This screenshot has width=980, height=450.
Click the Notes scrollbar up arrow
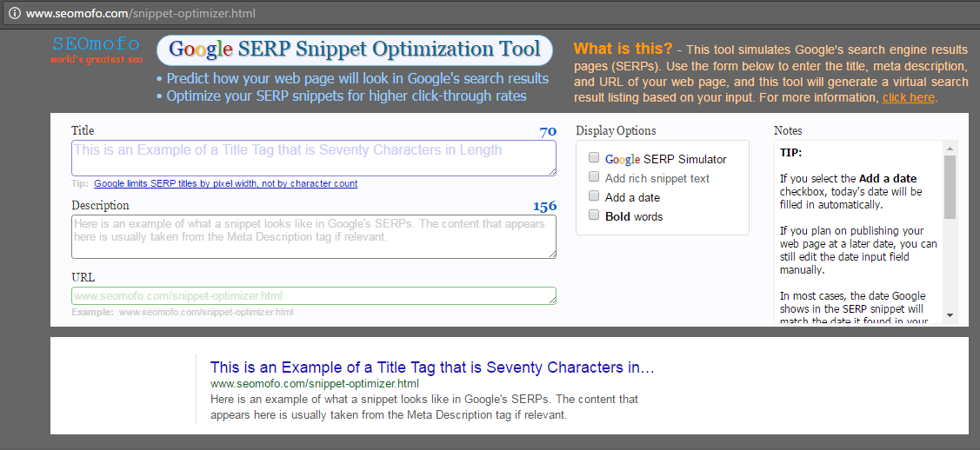click(x=950, y=149)
